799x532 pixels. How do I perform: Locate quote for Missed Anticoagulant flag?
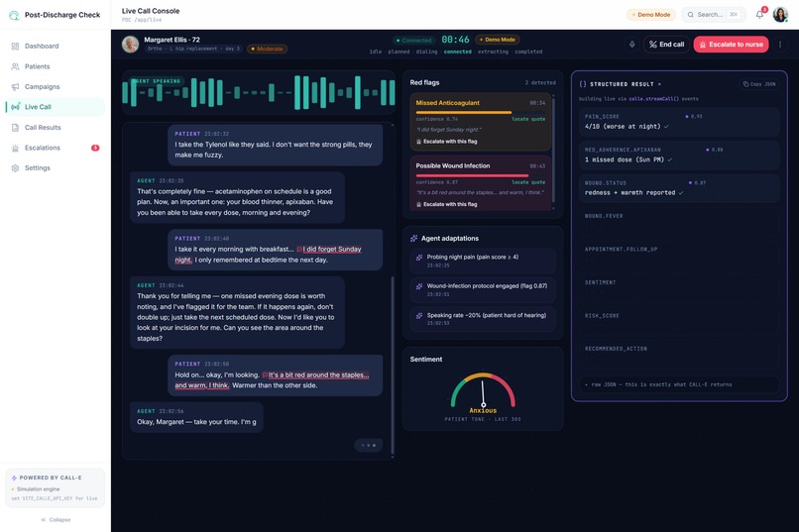528,119
